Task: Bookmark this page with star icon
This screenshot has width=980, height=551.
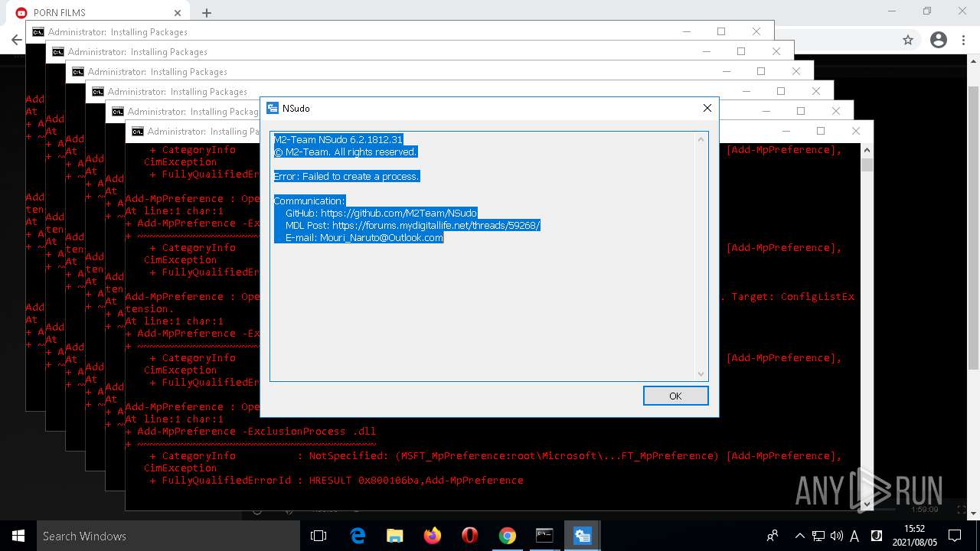Action: coord(908,40)
